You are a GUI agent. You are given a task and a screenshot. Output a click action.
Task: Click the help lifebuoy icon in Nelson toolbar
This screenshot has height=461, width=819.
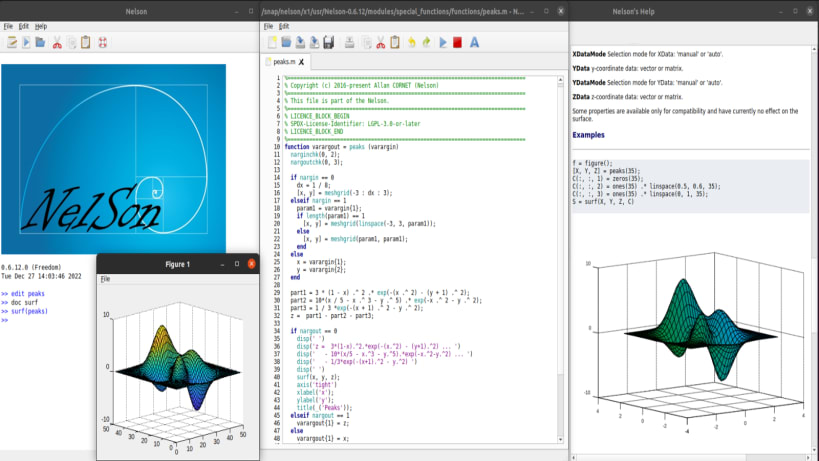coord(102,42)
